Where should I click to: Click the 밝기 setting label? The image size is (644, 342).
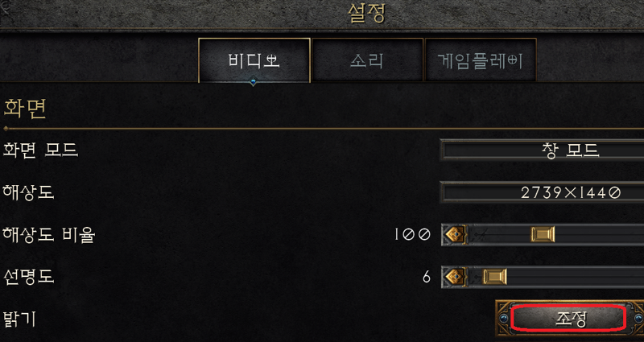click(19, 319)
